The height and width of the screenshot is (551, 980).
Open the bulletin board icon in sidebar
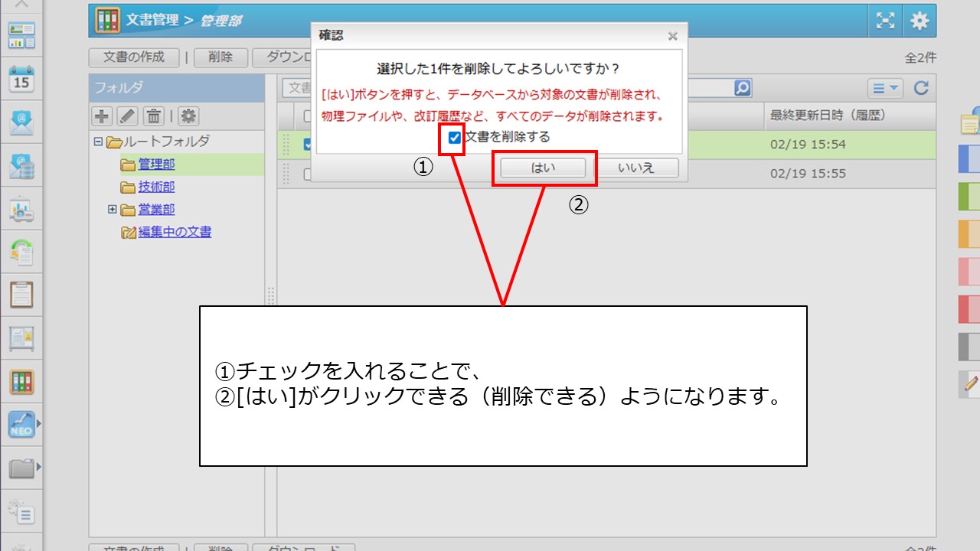pyautogui.click(x=21, y=337)
